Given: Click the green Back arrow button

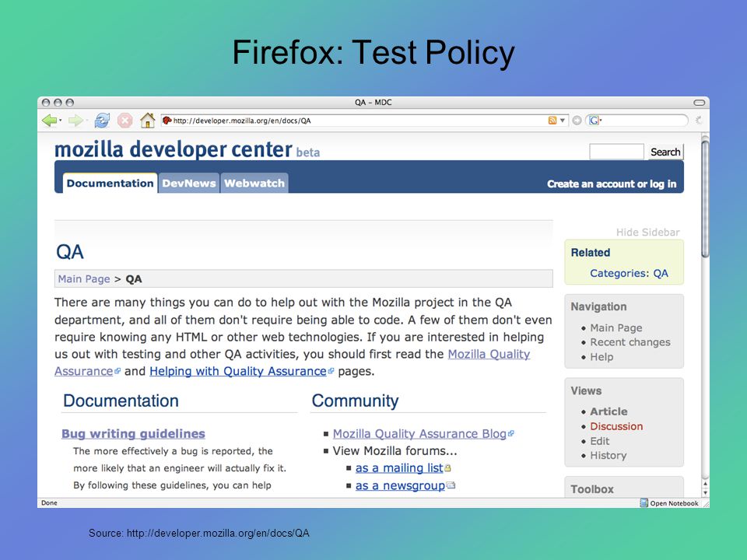Looking at the screenshot, I should [x=50, y=121].
